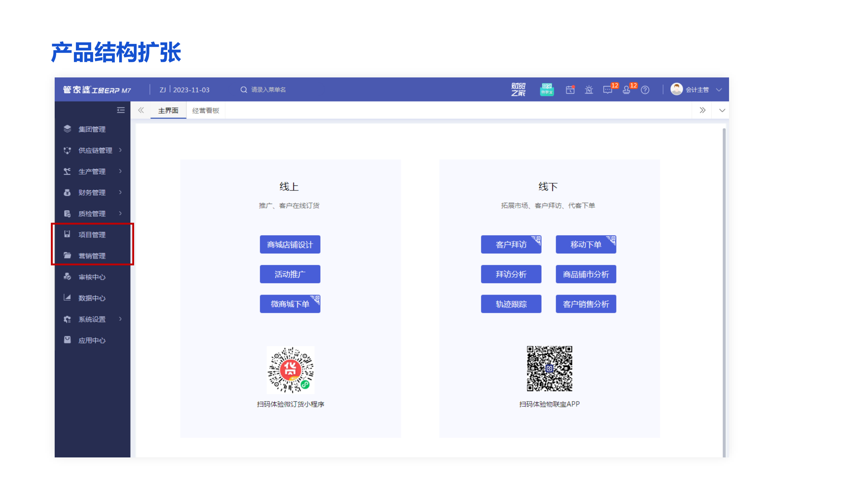This screenshot has width=868, height=488.
Task: Click the vertical scrollbar on right side
Action: point(724,290)
